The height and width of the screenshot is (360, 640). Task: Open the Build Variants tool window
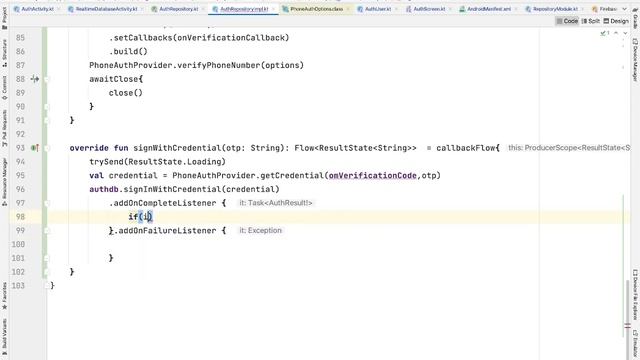tap(4, 337)
